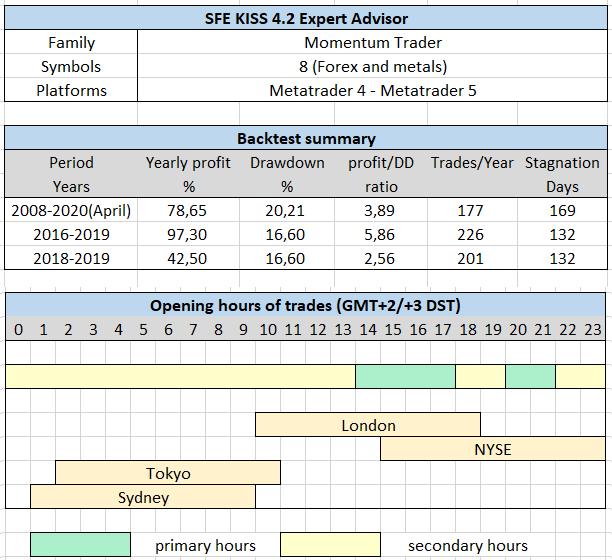
Task: Select the 'SFE KISS 4.2 Expert Advisor' title cell
Action: 306,18
